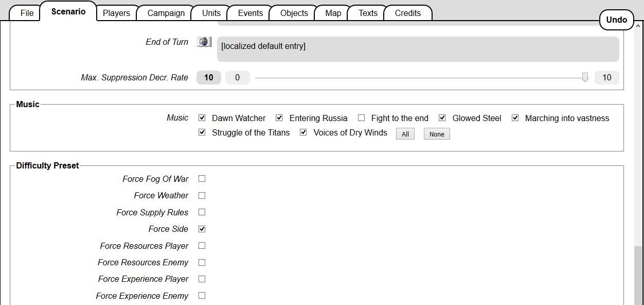
Task: Enable Force Weather checkbox
Action: [x=202, y=195]
